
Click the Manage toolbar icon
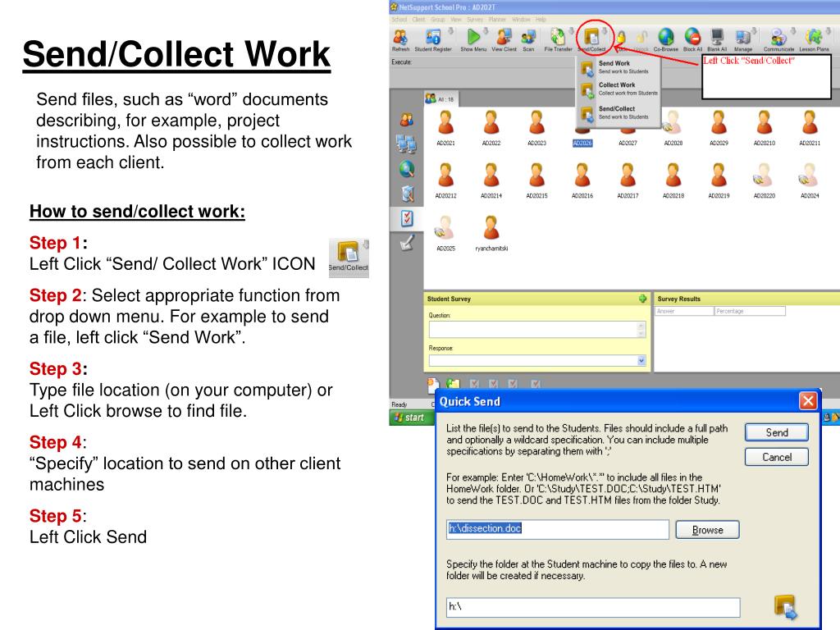pos(742,38)
